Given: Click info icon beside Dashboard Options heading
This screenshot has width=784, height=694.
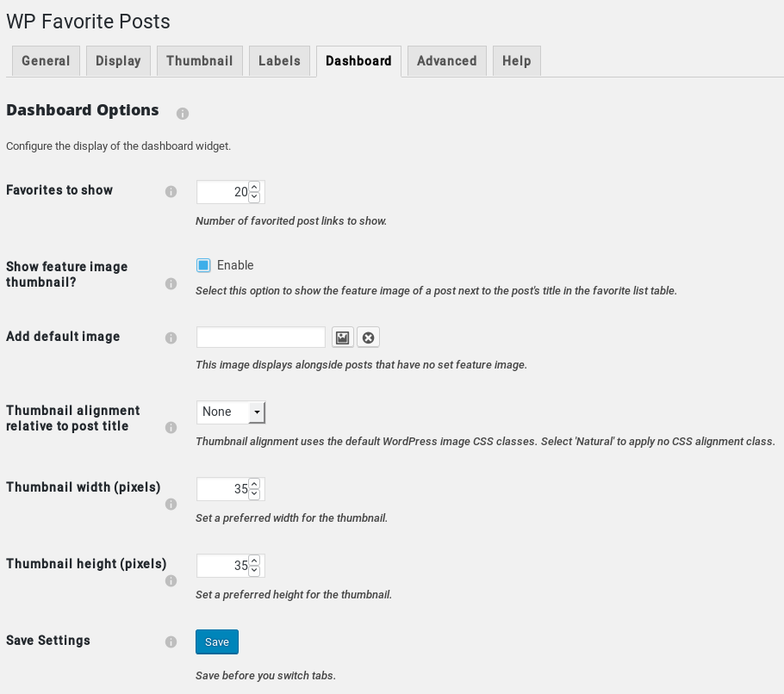Looking at the screenshot, I should point(183,114).
